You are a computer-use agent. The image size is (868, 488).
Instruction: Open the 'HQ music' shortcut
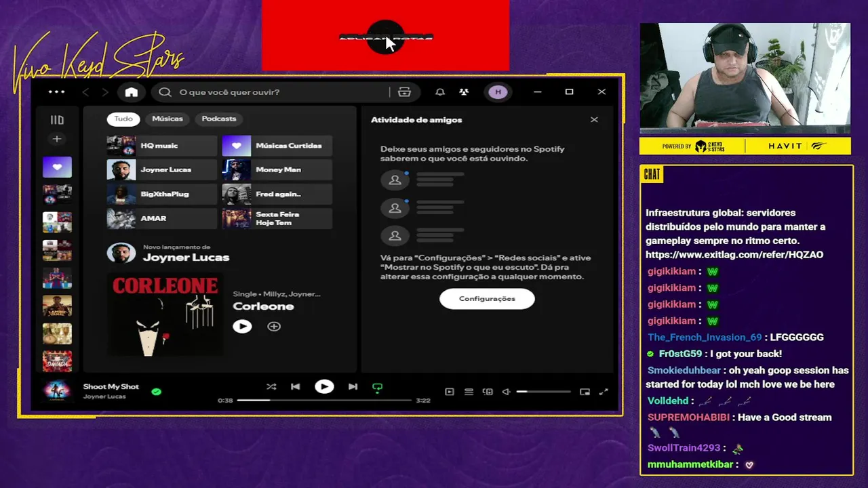pos(161,146)
